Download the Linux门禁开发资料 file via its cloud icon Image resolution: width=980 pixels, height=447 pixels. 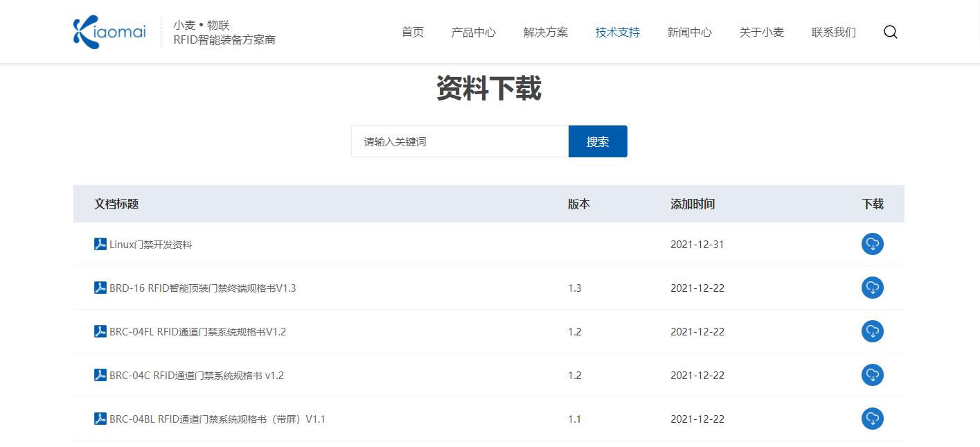point(872,244)
